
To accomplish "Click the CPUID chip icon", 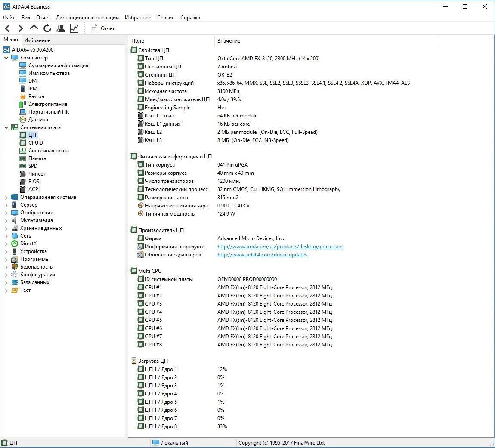I will click(x=23, y=143).
